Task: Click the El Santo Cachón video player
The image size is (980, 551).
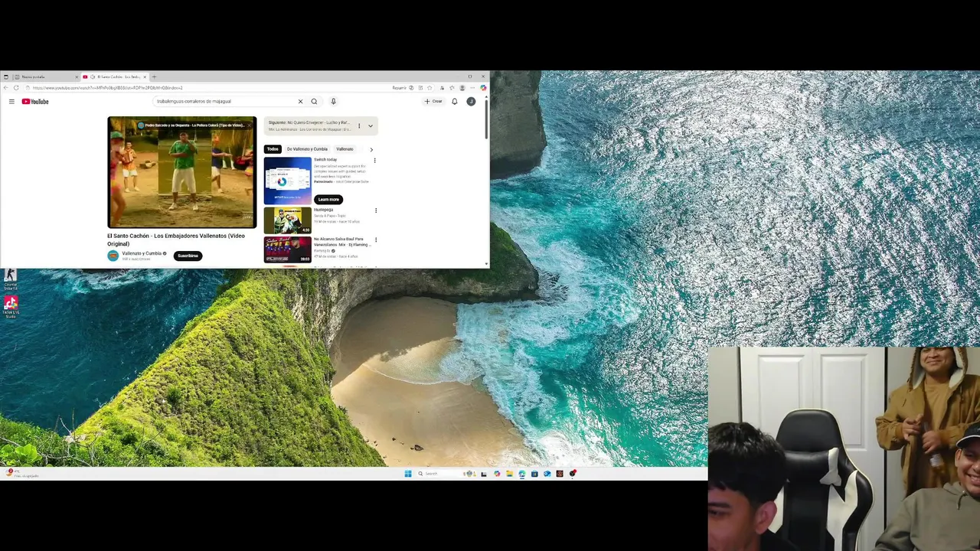Action: 182,172
